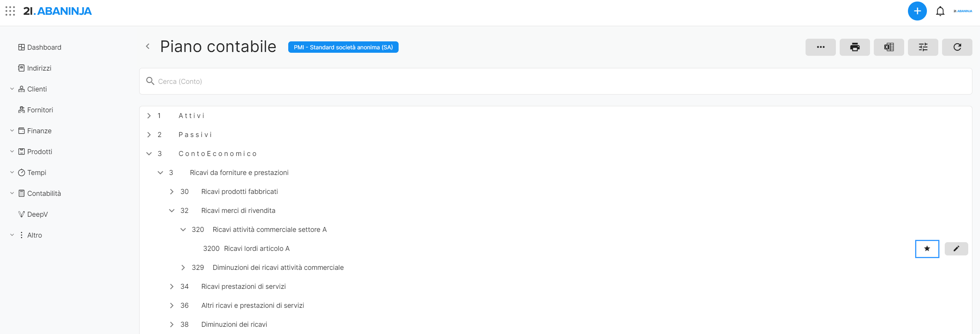Collapse the Conto Economico group
980x334 pixels.
click(x=149, y=154)
